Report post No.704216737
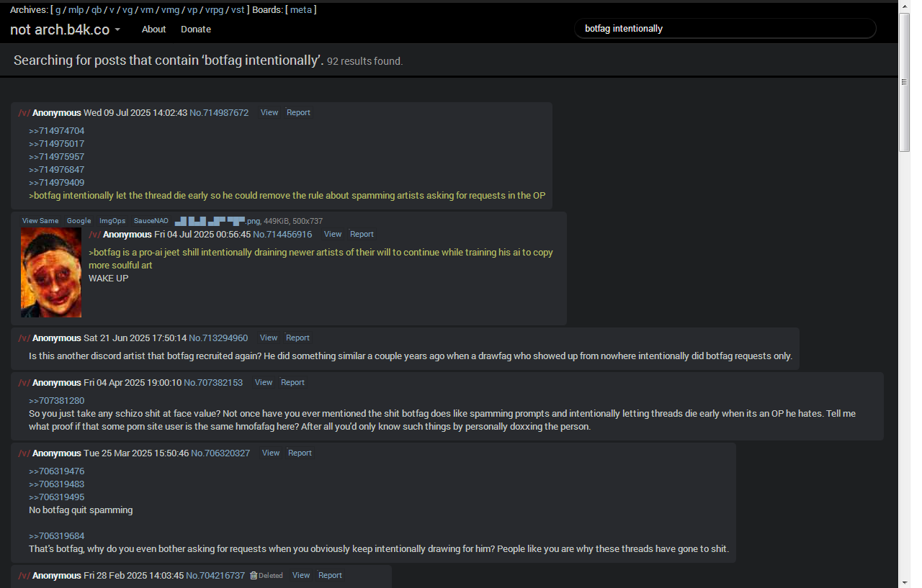 (330, 575)
